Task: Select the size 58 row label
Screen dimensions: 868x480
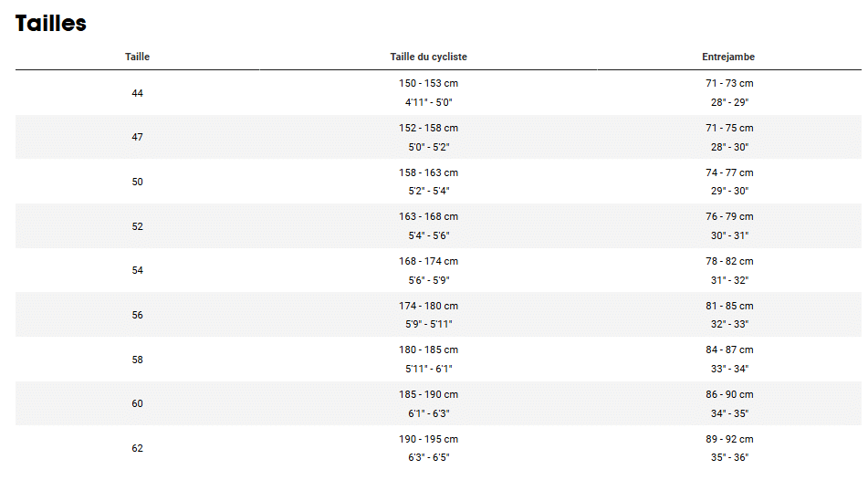Action: 137,360
